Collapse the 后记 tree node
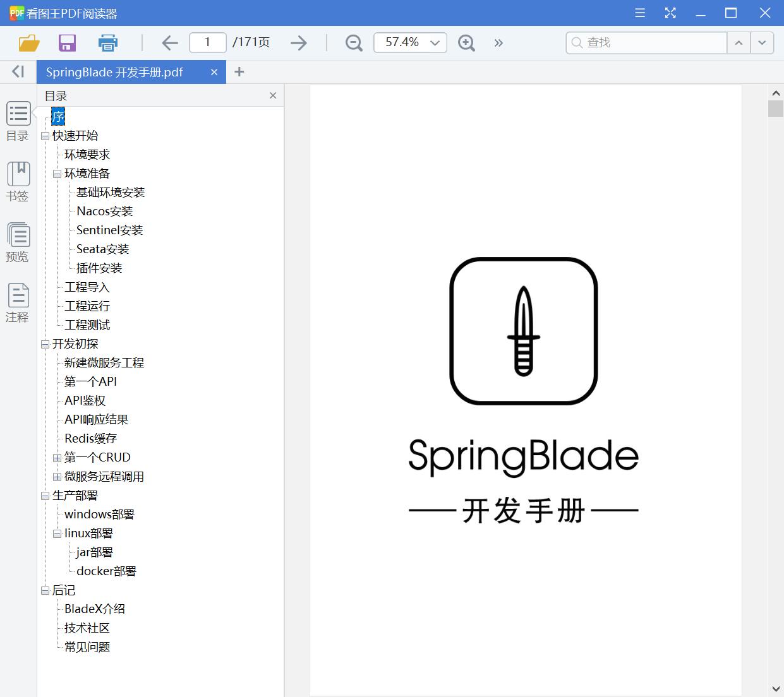The height and width of the screenshot is (697, 784). click(45, 590)
